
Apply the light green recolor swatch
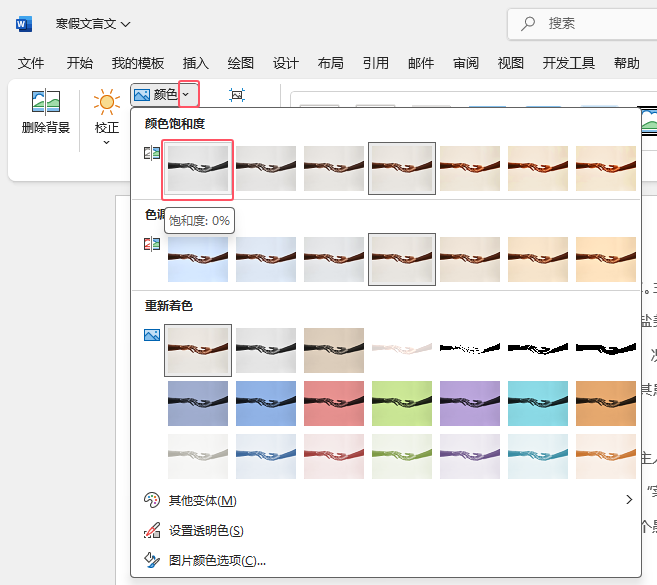402,456
